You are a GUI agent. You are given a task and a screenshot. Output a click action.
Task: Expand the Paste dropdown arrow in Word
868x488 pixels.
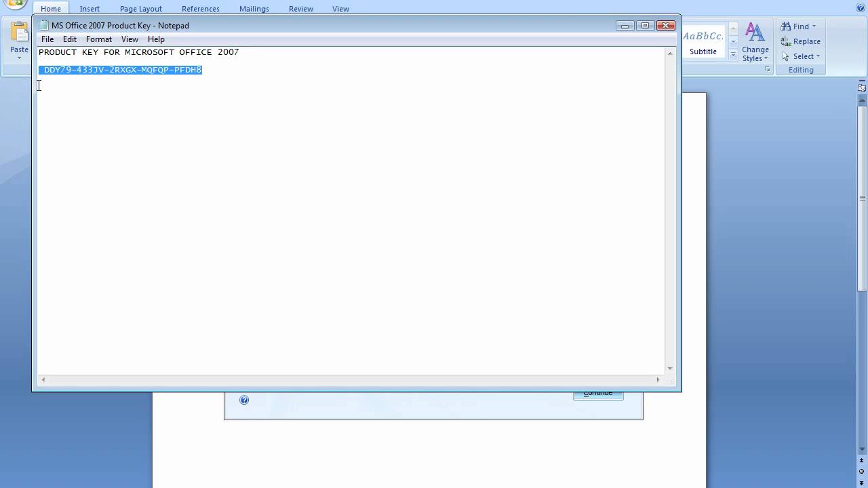pyautogui.click(x=19, y=58)
